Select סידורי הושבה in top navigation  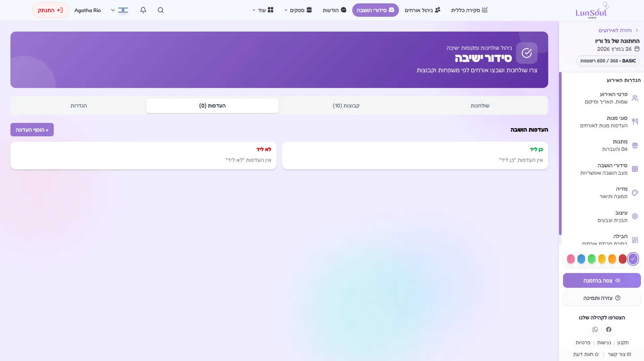tap(375, 10)
